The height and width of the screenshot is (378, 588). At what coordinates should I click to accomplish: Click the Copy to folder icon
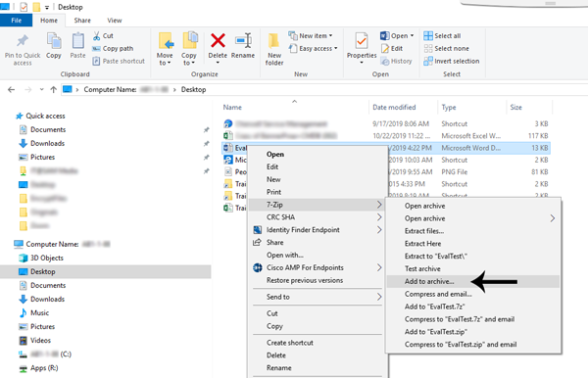(190, 40)
